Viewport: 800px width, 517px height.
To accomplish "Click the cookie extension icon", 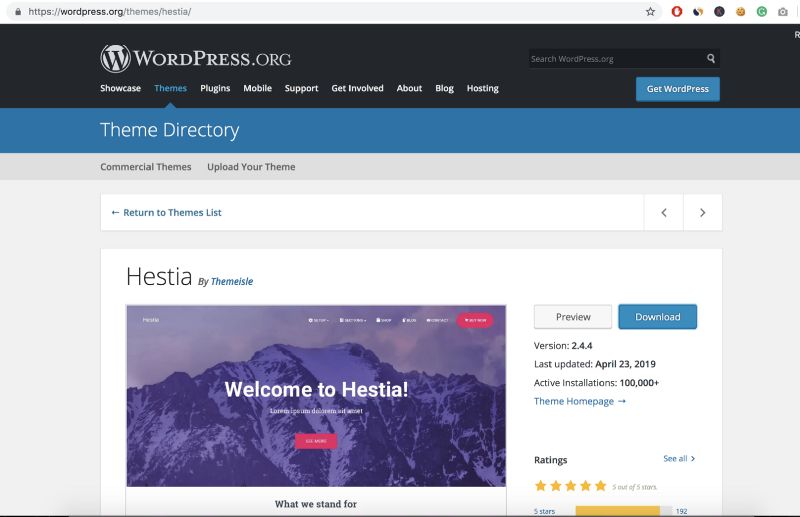I will coord(740,11).
